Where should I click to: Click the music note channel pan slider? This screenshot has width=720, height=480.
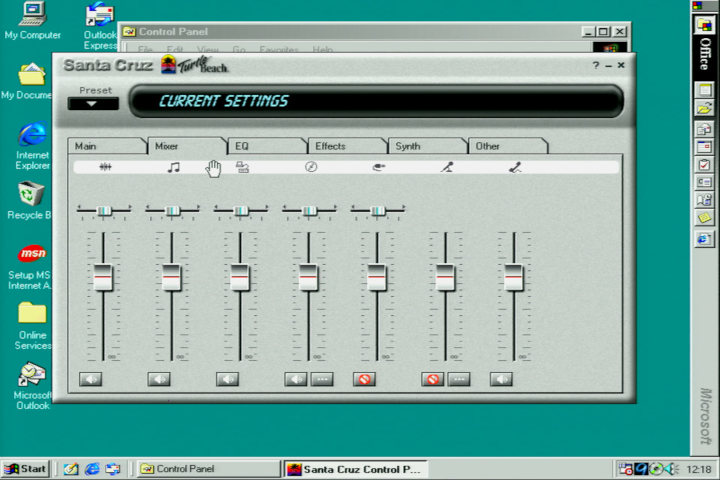click(x=173, y=210)
